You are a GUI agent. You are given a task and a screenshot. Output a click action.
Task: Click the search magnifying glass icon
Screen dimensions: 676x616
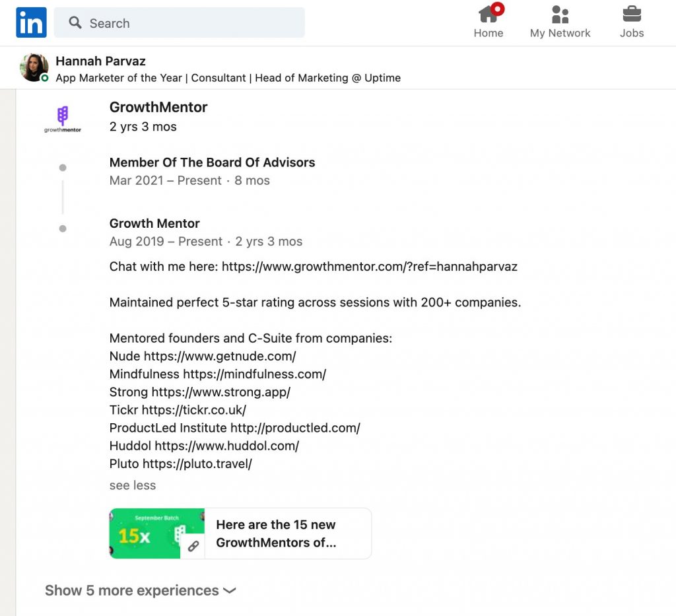(75, 23)
